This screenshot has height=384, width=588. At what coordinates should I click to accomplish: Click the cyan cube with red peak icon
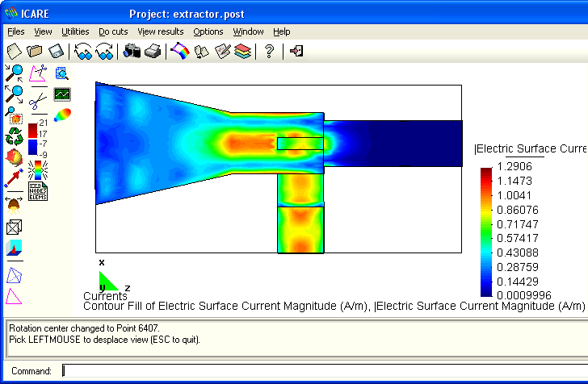[14, 248]
